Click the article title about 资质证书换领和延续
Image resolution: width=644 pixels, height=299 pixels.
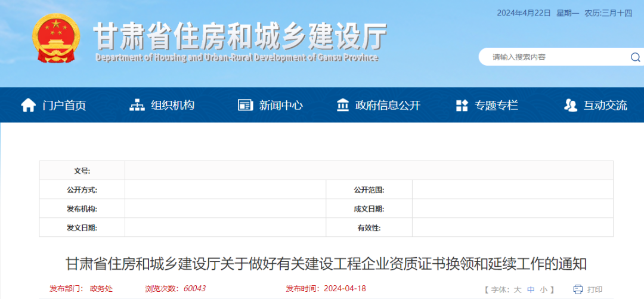click(326, 264)
